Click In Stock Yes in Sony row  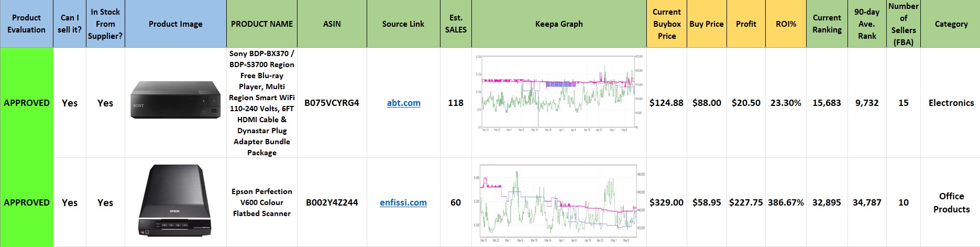105,103
